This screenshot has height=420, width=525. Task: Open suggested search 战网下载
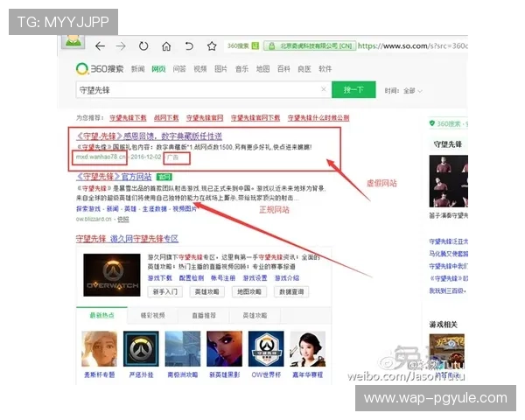click(x=166, y=118)
